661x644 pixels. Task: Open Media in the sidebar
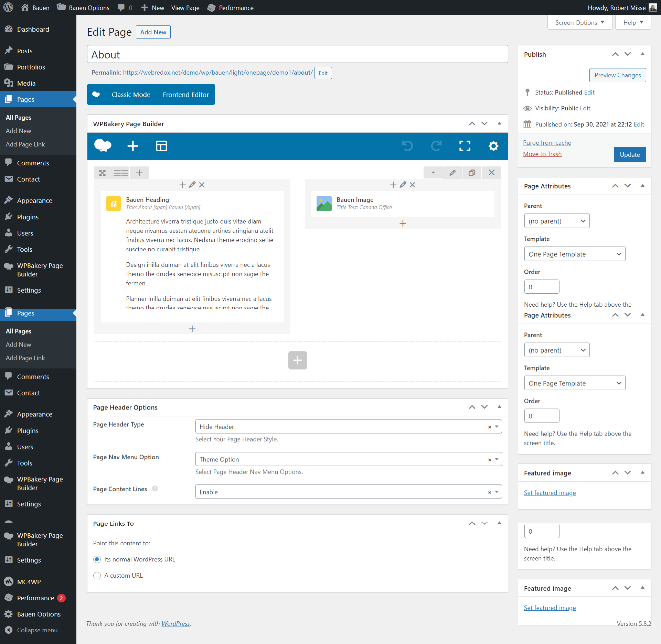26,83
